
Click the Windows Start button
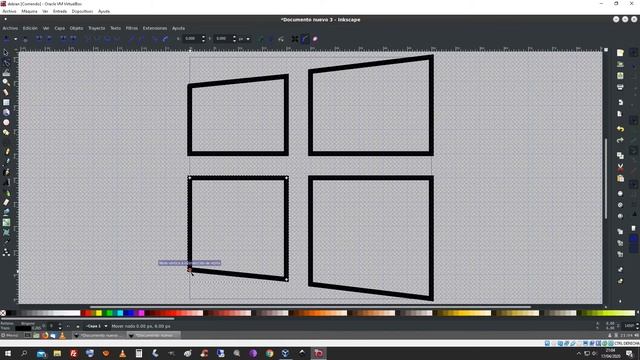[8, 353]
